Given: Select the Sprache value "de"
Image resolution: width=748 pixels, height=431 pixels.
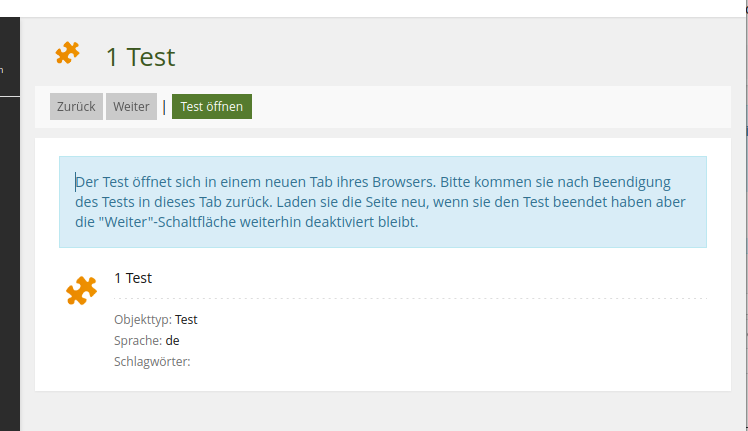Looking at the screenshot, I should click(x=173, y=341).
